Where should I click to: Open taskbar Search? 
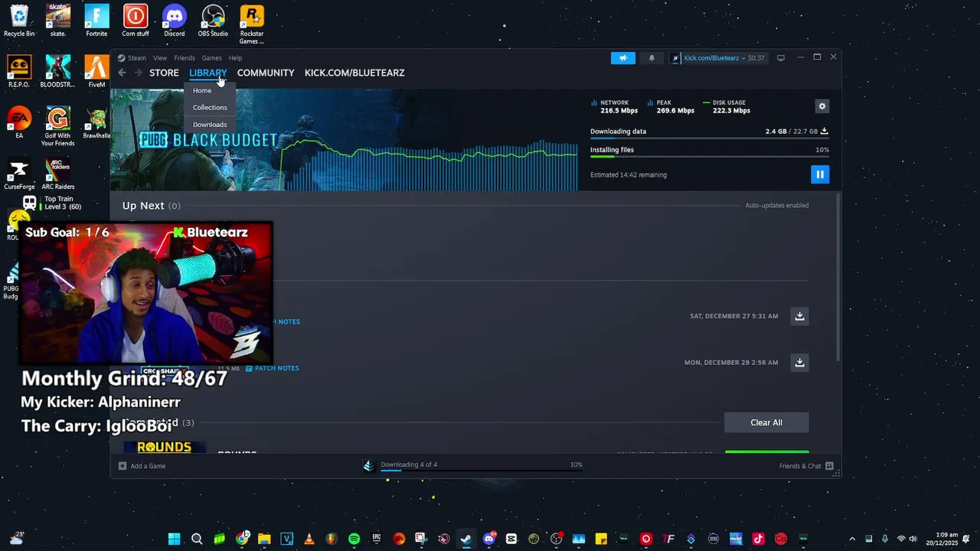tap(197, 539)
